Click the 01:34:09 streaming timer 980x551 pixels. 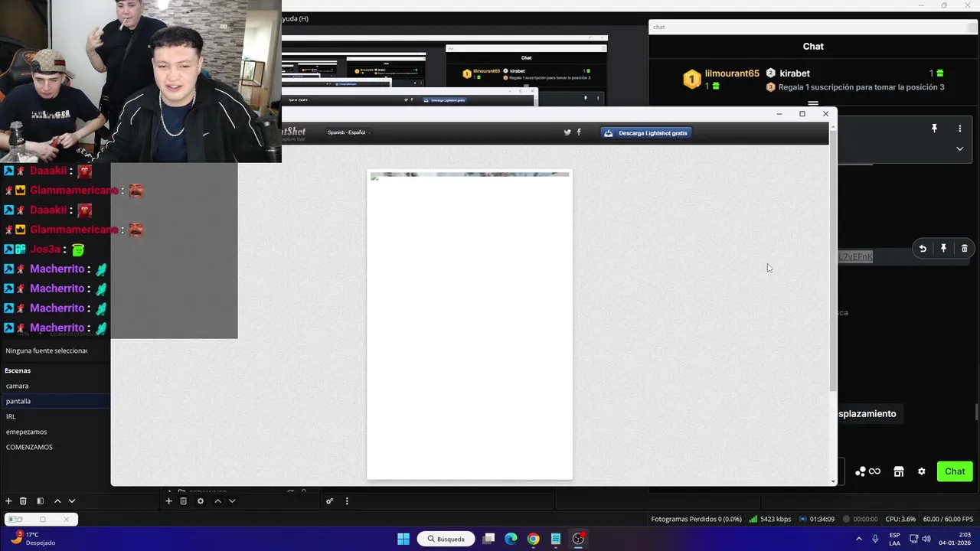point(816,519)
